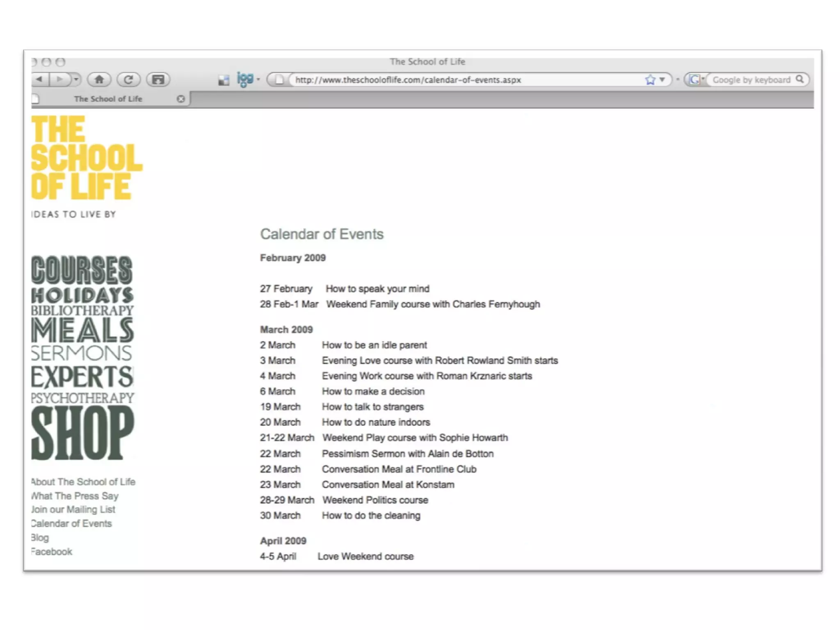Click the iGoogle toolbar icon

point(245,79)
